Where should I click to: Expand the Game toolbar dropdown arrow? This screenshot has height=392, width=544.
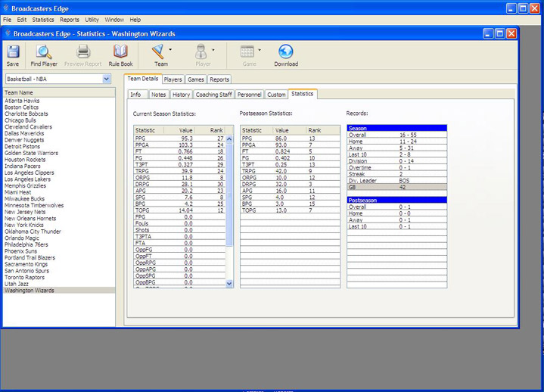coord(260,50)
